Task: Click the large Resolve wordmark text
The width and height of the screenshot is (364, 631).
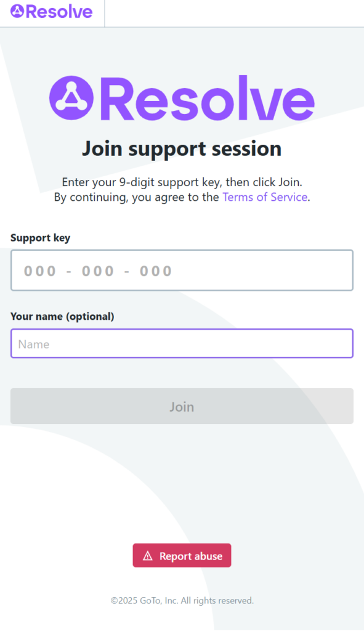Action: [207, 98]
